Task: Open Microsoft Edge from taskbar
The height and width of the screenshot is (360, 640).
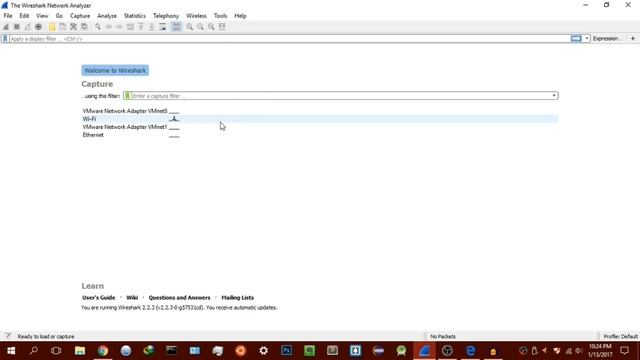Action: (471, 351)
